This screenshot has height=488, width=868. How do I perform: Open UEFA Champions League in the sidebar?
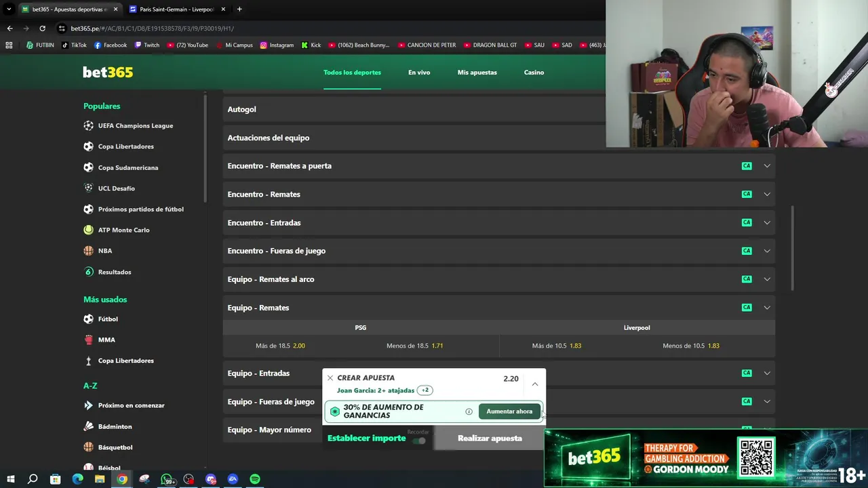[128, 125]
